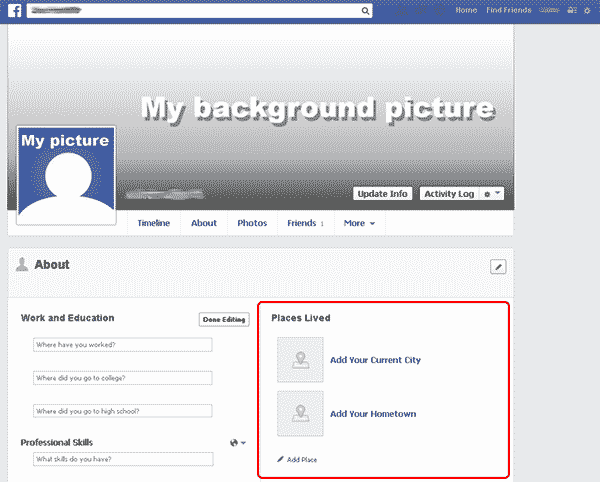The width and height of the screenshot is (600, 482).
Task: Open notifications globe icon in top bar
Action: [440, 10]
